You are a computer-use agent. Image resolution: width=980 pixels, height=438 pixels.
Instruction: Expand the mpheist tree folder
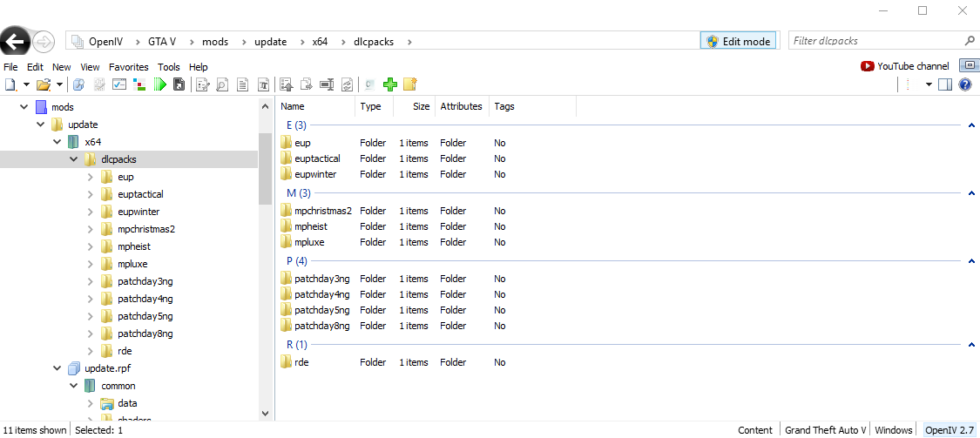[91, 246]
